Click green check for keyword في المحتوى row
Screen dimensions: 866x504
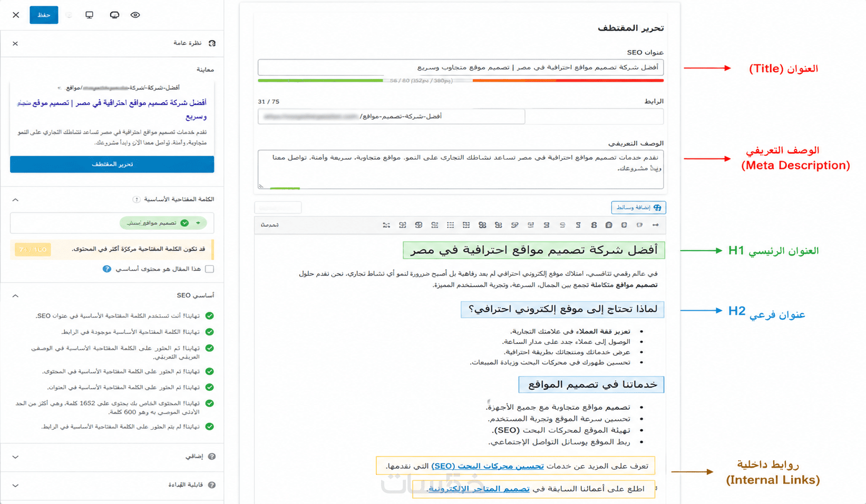pyautogui.click(x=210, y=371)
